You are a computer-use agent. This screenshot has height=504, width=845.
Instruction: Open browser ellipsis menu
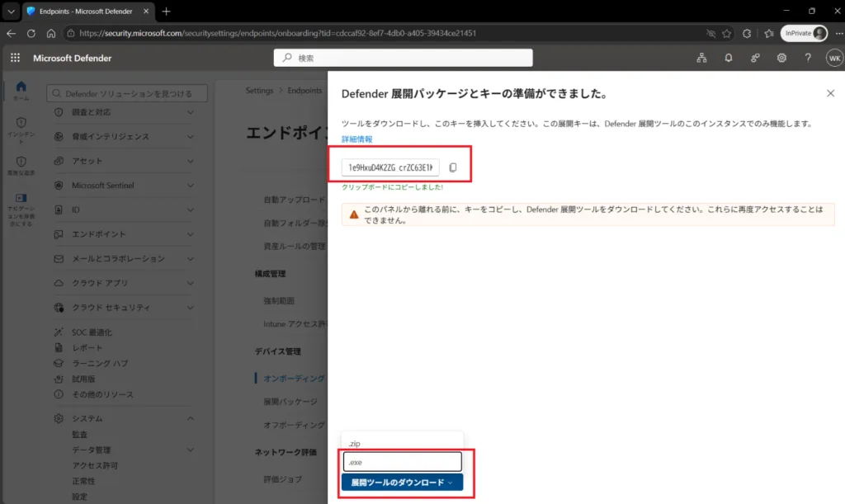pos(839,33)
